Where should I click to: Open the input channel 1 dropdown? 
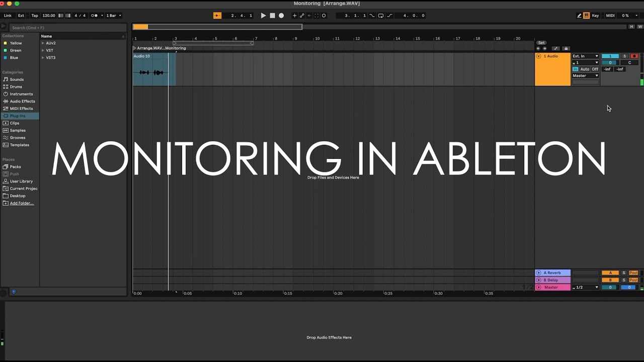[x=586, y=63]
